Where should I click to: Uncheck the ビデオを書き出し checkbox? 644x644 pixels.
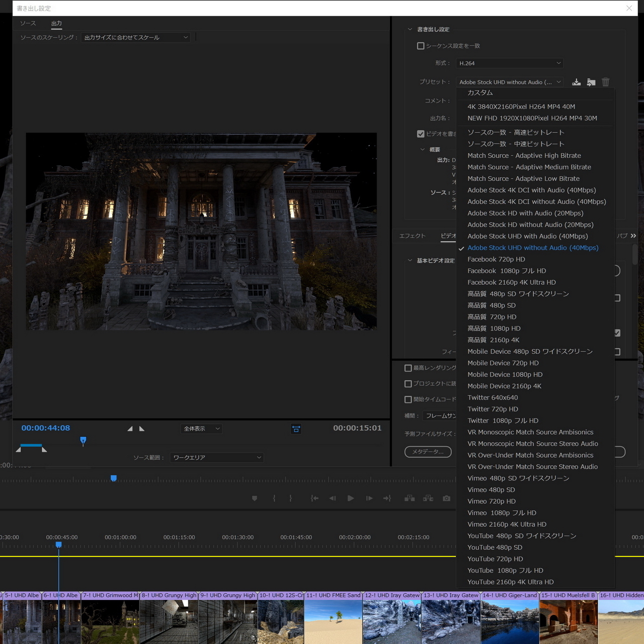coord(421,133)
